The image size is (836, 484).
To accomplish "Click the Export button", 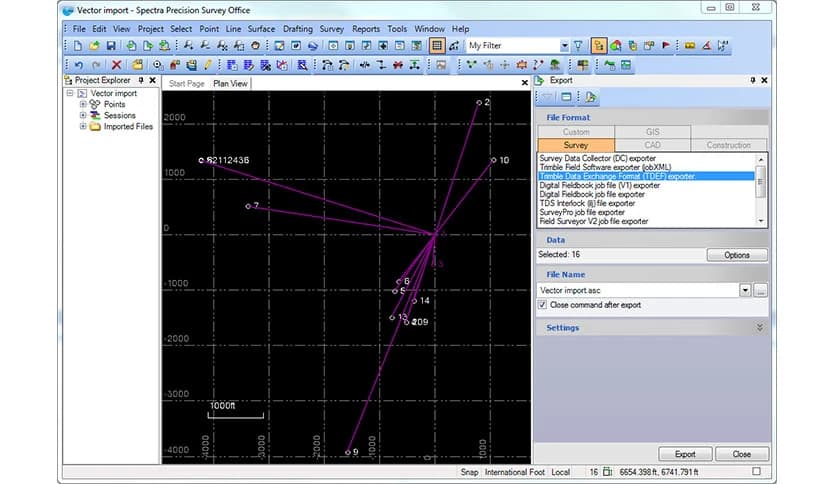I will coord(685,454).
